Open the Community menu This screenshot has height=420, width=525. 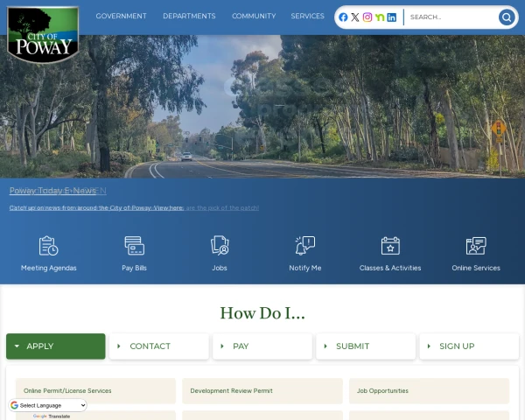click(254, 16)
